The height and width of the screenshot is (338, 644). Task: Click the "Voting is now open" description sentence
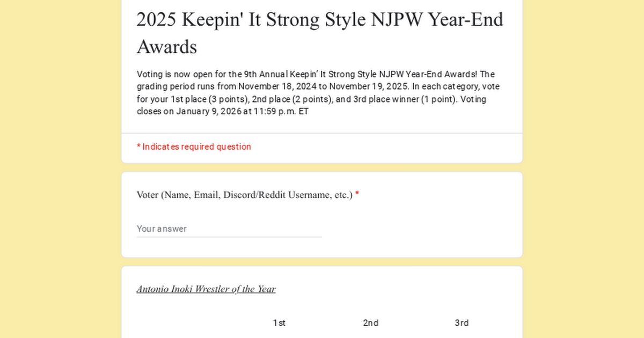coord(182,75)
